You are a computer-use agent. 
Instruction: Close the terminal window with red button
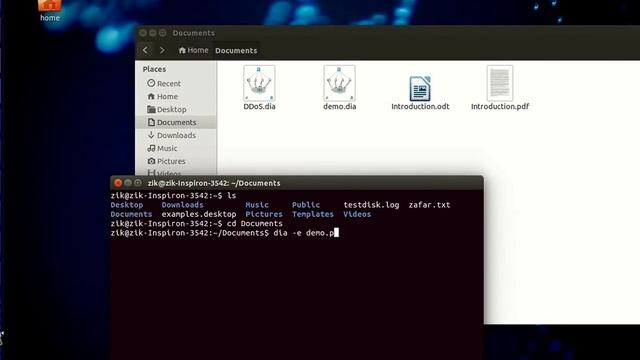point(118,183)
